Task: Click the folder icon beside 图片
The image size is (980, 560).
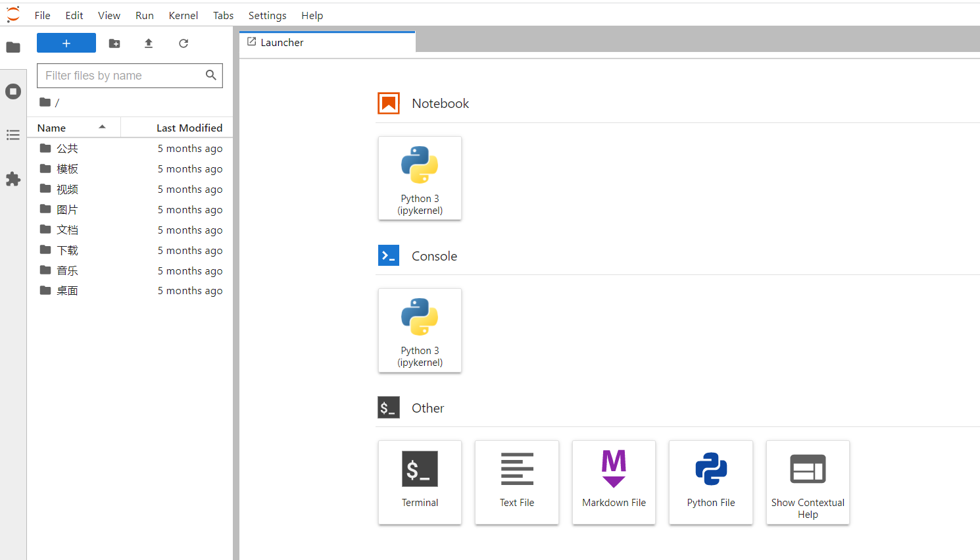Action: (45, 209)
